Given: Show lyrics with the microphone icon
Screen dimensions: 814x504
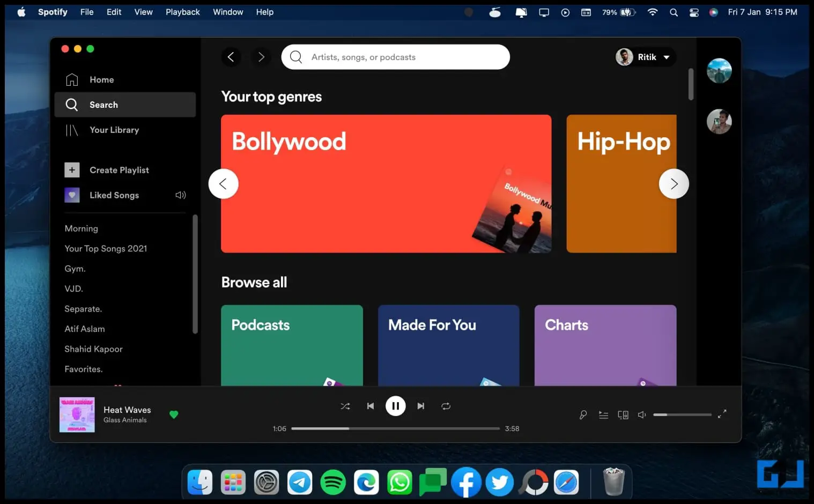Looking at the screenshot, I should (583, 414).
